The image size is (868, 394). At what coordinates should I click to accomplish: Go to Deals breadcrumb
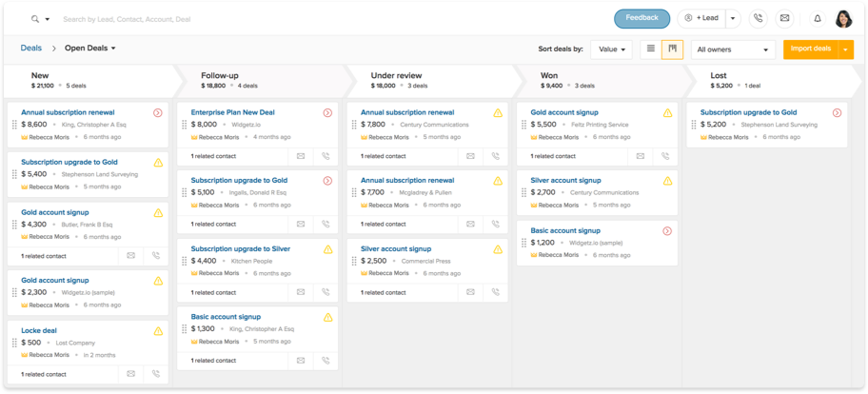30,49
